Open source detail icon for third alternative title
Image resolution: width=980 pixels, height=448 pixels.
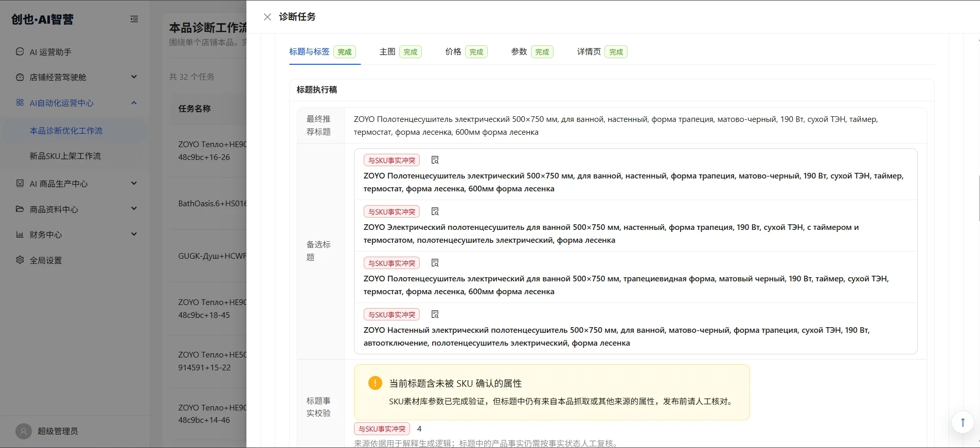435,263
